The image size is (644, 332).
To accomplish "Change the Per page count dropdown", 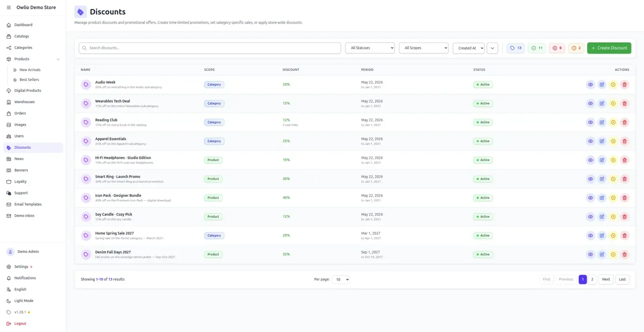I will tap(341, 279).
